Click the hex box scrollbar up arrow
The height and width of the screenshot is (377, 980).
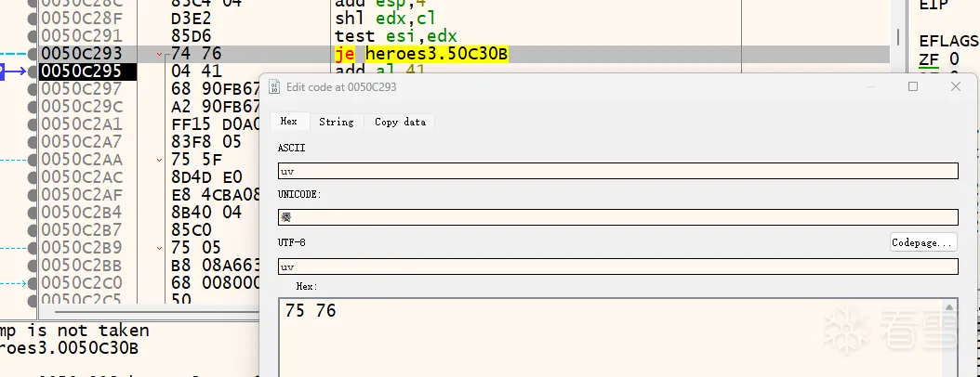coord(950,306)
